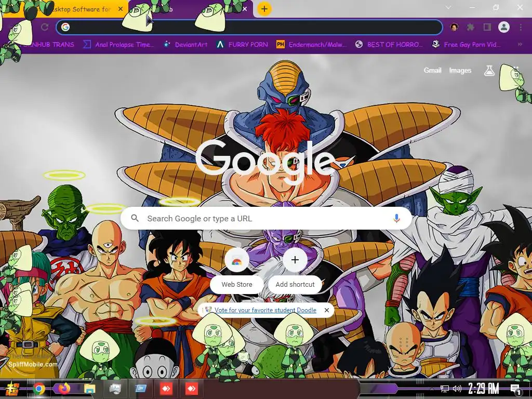Reload the page with the refresh icon
The width and height of the screenshot is (532, 399).
click(x=45, y=27)
